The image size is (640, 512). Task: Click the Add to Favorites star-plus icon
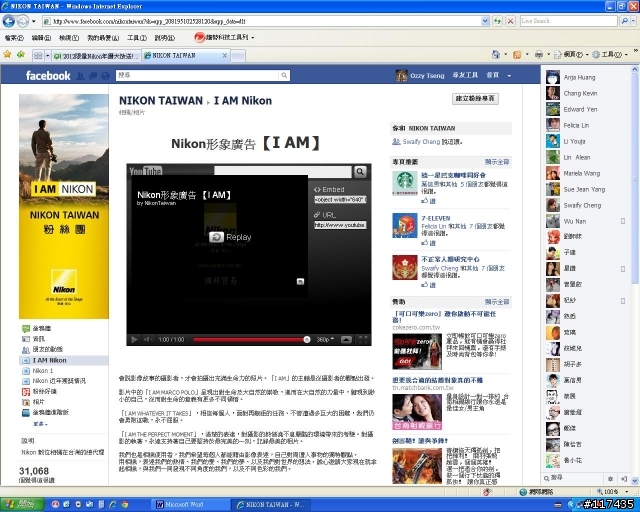(x=20, y=54)
